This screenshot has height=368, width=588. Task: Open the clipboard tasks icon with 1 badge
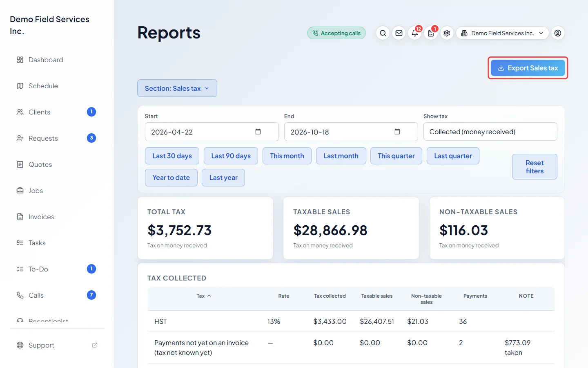click(x=431, y=33)
